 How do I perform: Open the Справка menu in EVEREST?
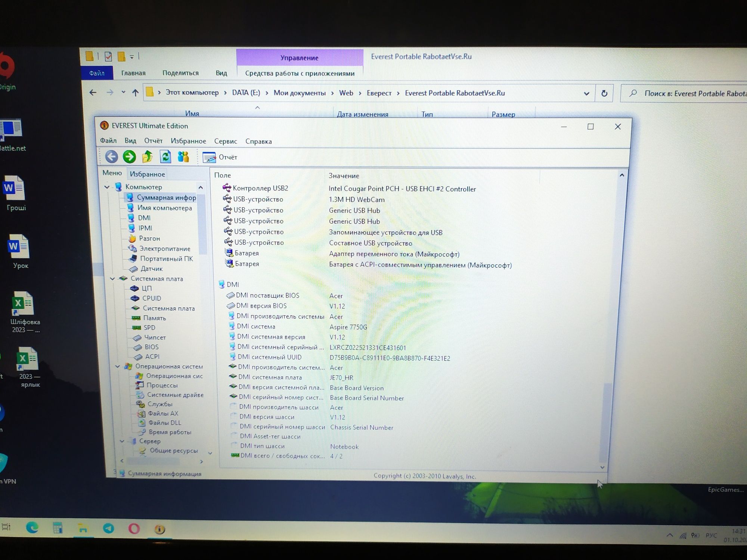pos(258,141)
